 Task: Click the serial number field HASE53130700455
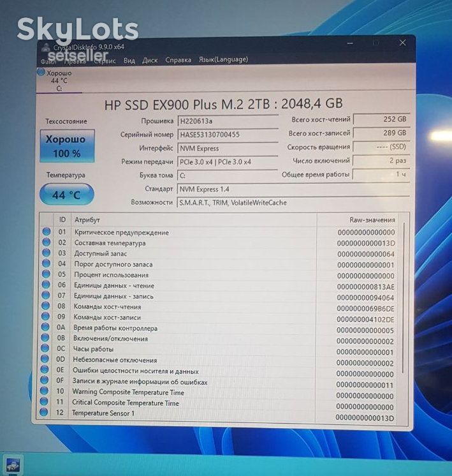[228, 135]
